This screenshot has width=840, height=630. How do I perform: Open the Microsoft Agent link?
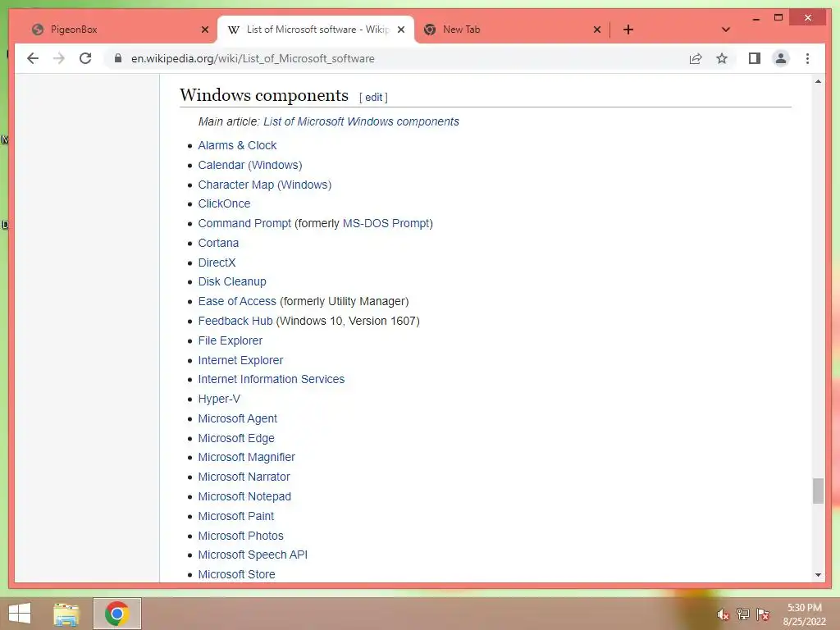pyautogui.click(x=237, y=418)
